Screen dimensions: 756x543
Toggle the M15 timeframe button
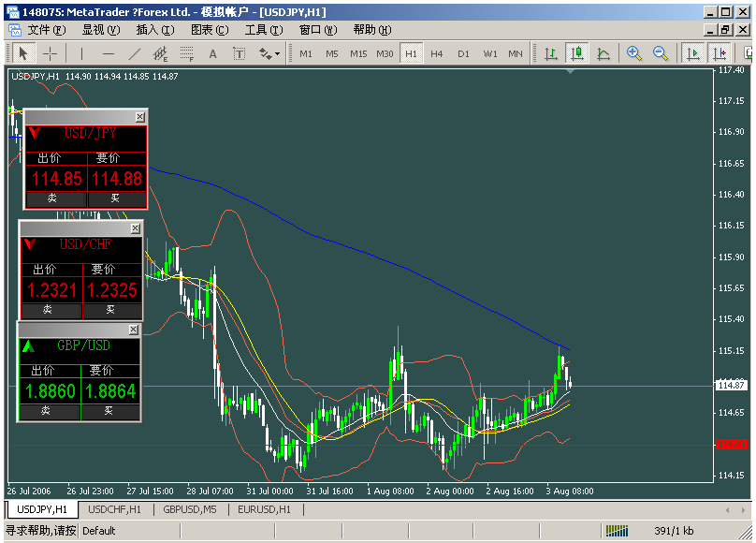point(358,53)
